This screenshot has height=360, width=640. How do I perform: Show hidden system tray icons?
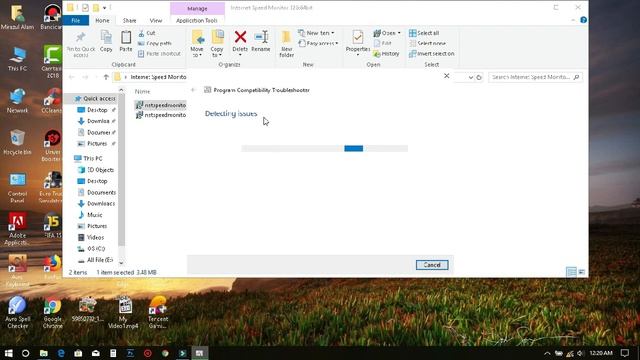(x=547, y=353)
